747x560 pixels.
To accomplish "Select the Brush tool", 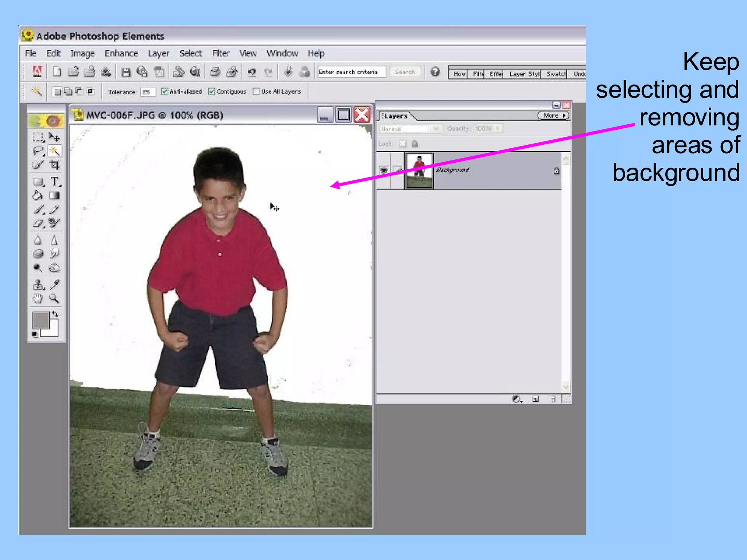I will 38,210.
